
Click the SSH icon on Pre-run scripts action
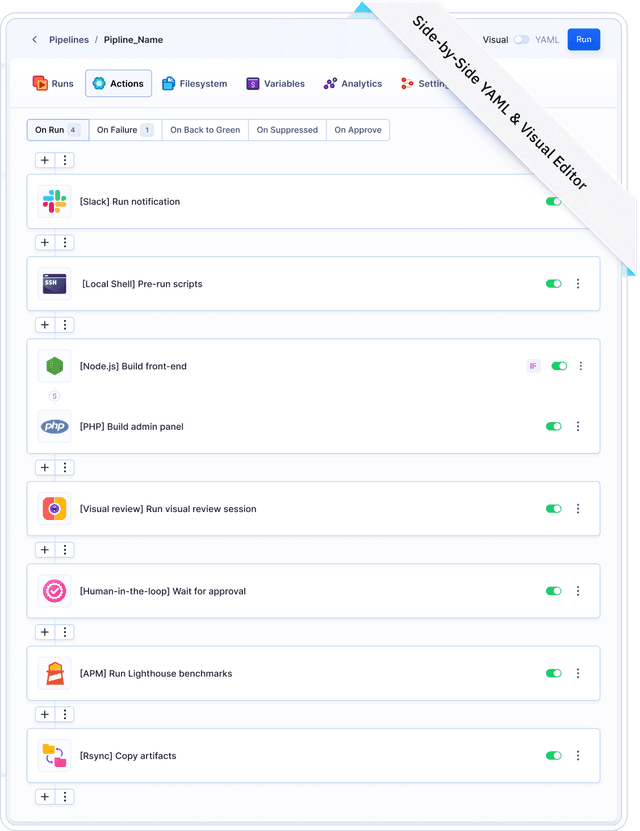click(54, 283)
